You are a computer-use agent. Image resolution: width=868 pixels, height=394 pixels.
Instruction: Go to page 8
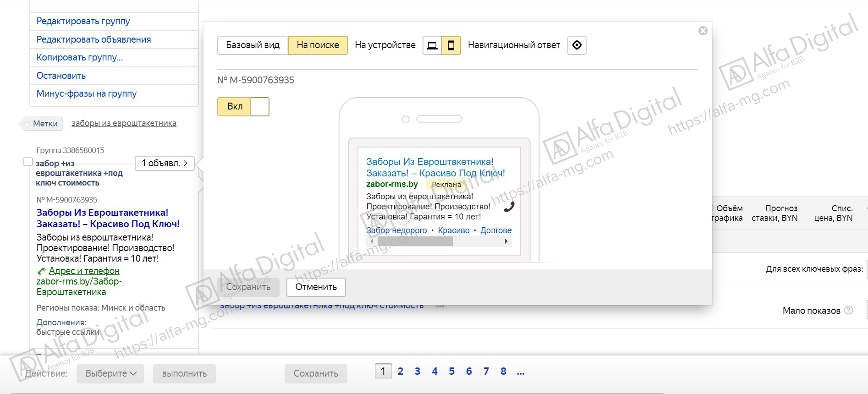coord(503,371)
